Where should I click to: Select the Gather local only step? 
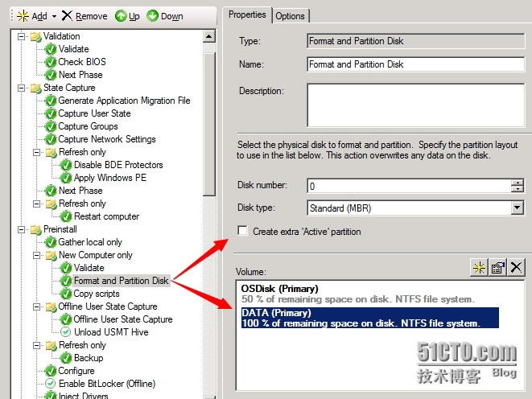point(90,242)
